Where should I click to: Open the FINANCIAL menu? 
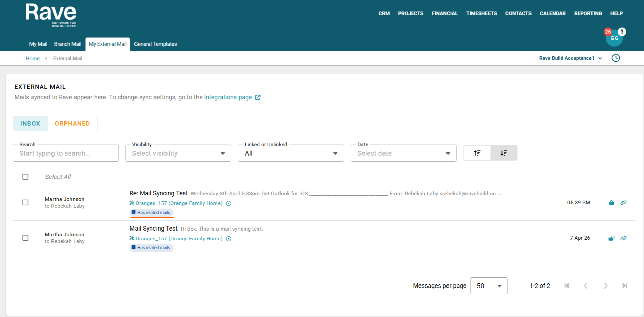(x=445, y=13)
